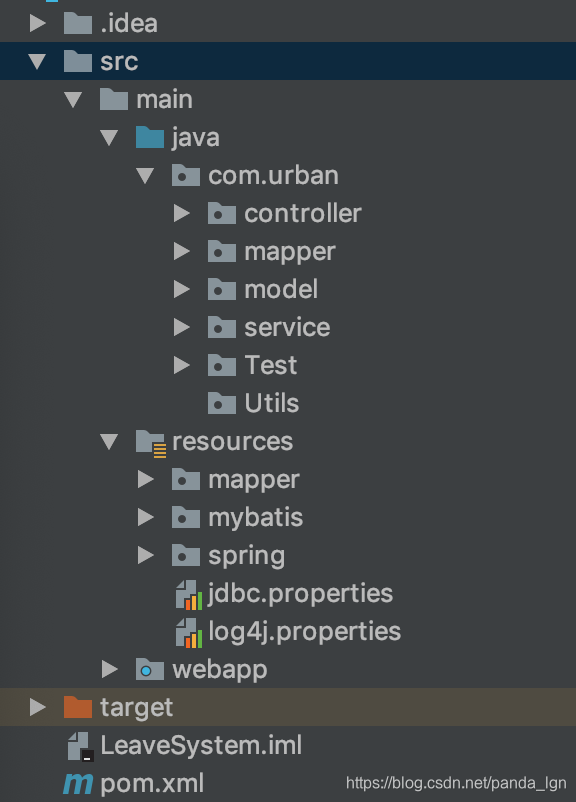576x802 pixels.
Task: Collapse the com.urban package arrow
Action: 145,176
